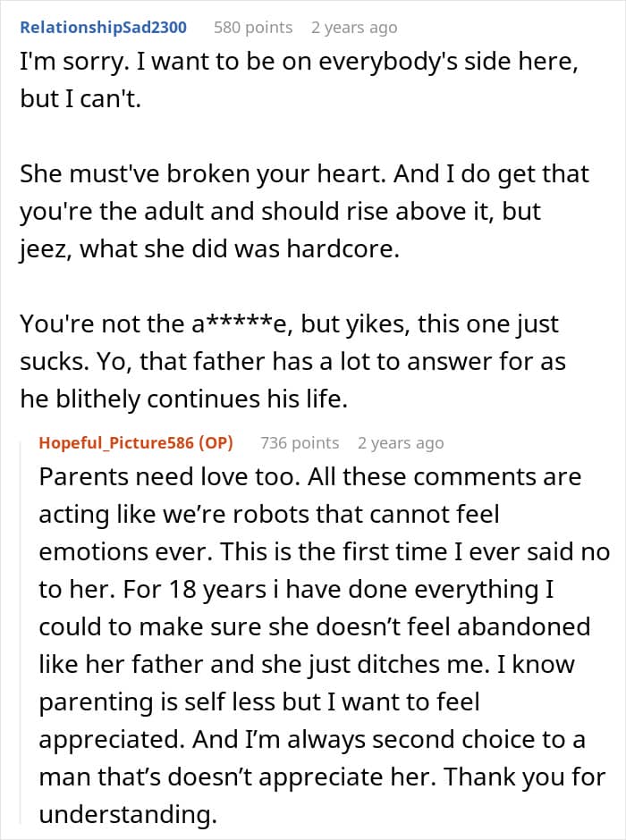The width and height of the screenshot is (626, 840).
Task: Click "Thank you for" in the reply
Action: click(x=525, y=777)
